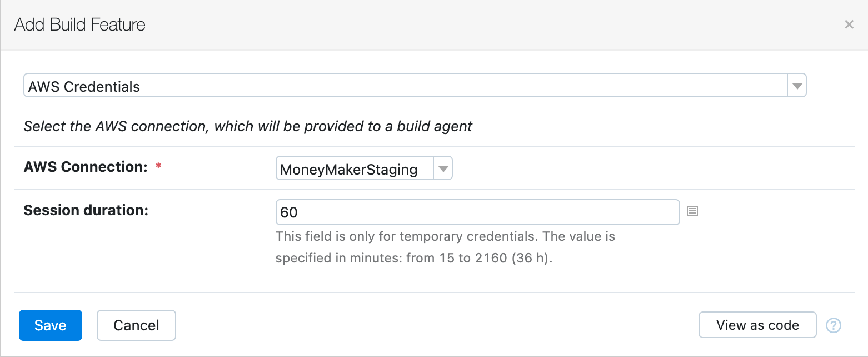Save the build feature
This screenshot has width=868, height=357.
point(51,325)
